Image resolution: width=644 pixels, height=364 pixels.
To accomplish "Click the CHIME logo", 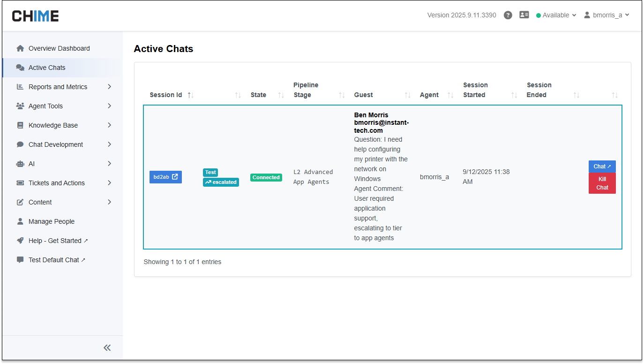I will pos(36,15).
